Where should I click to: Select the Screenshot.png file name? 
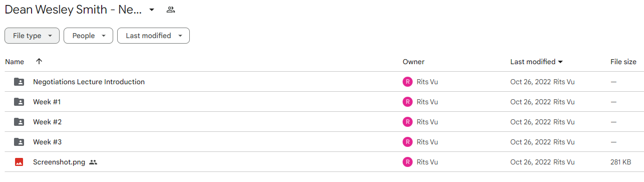tap(59, 162)
